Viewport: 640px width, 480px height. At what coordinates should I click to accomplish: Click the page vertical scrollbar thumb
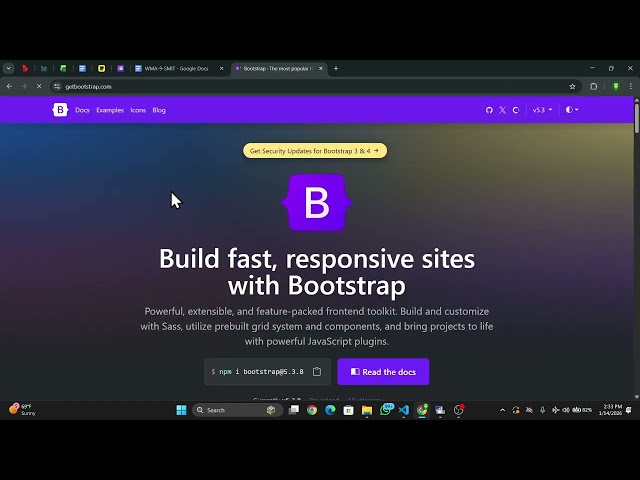pyautogui.click(x=636, y=118)
